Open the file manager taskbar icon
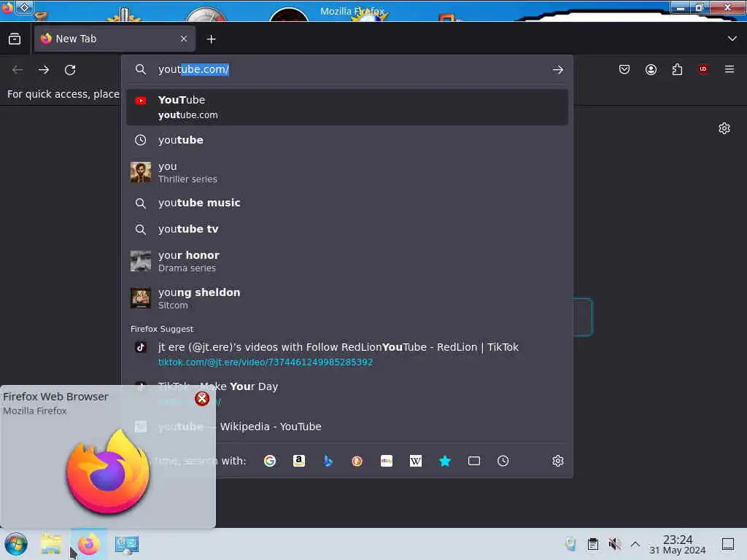Image resolution: width=747 pixels, height=560 pixels. pyautogui.click(x=51, y=544)
